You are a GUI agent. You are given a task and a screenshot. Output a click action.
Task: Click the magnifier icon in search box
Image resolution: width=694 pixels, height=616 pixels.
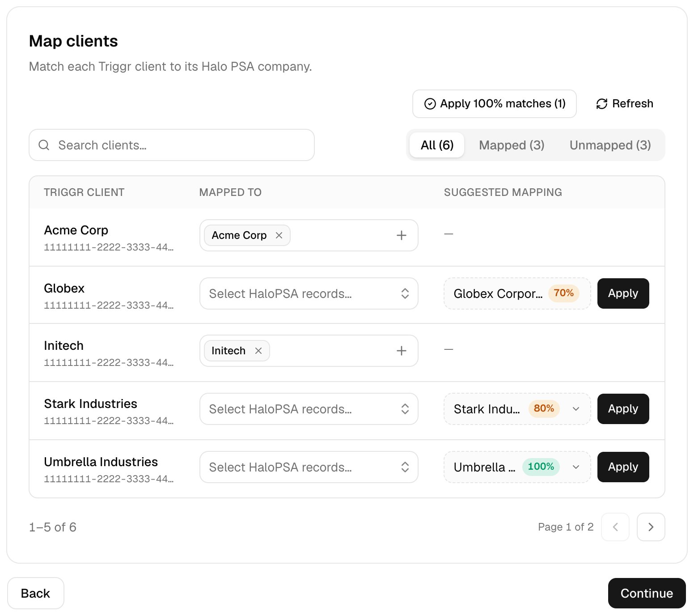(x=44, y=145)
